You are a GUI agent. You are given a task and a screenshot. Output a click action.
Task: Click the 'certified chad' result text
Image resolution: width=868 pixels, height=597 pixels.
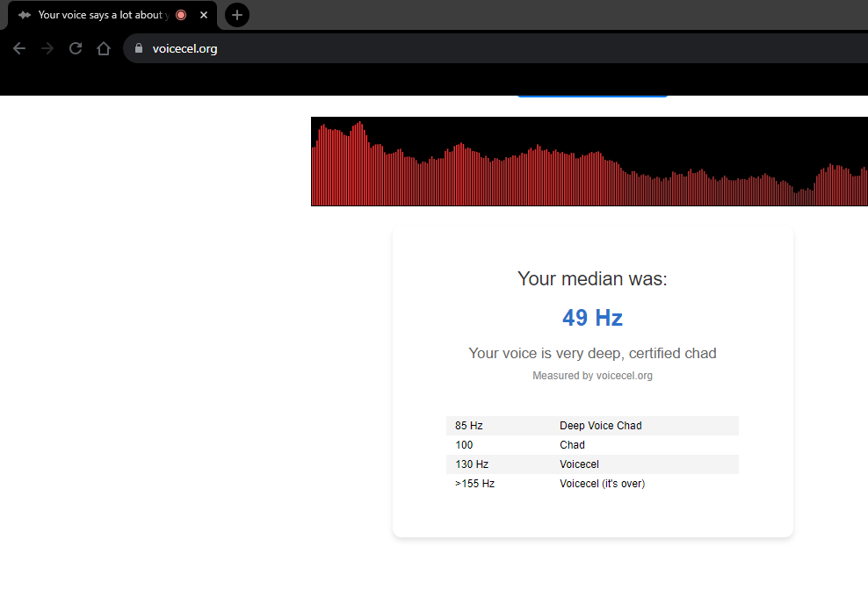click(x=592, y=353)
